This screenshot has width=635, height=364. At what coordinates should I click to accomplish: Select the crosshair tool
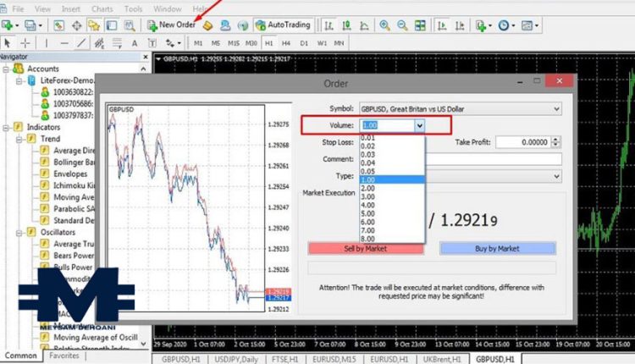25,42
